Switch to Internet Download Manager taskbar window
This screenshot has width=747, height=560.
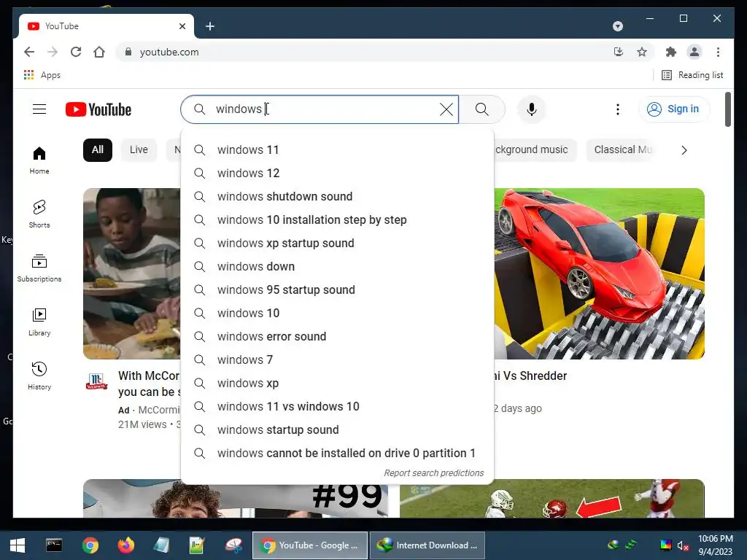(x=427, y=545)
